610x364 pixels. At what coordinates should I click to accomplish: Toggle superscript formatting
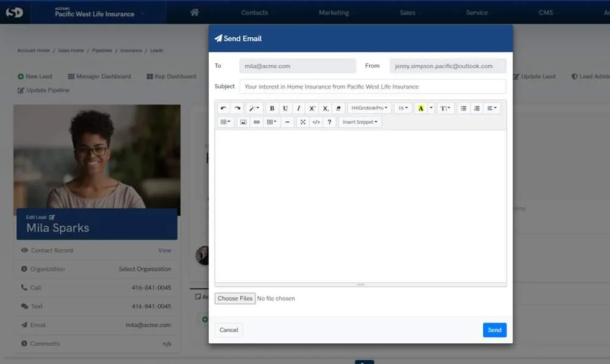312,108
